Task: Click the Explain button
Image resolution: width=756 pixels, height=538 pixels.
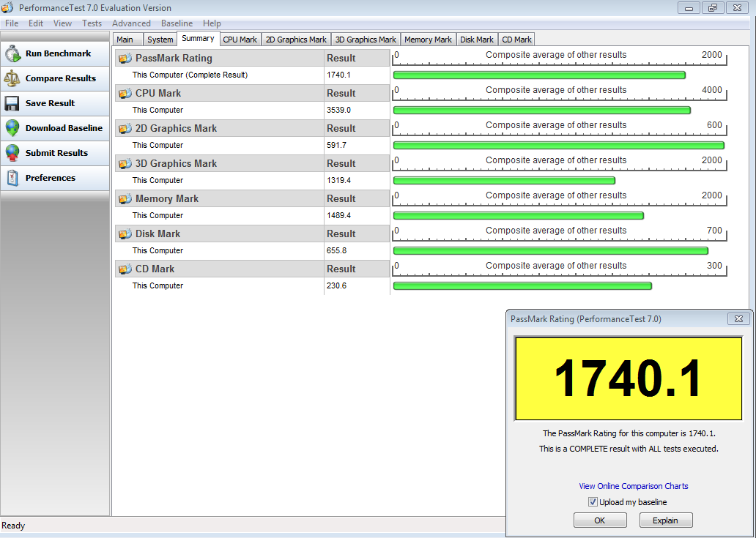Action: pyautogui.click(x=665, y=520)
